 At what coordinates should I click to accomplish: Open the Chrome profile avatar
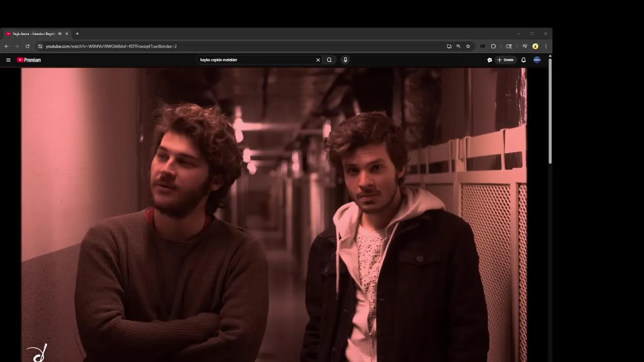coord(535,46)
